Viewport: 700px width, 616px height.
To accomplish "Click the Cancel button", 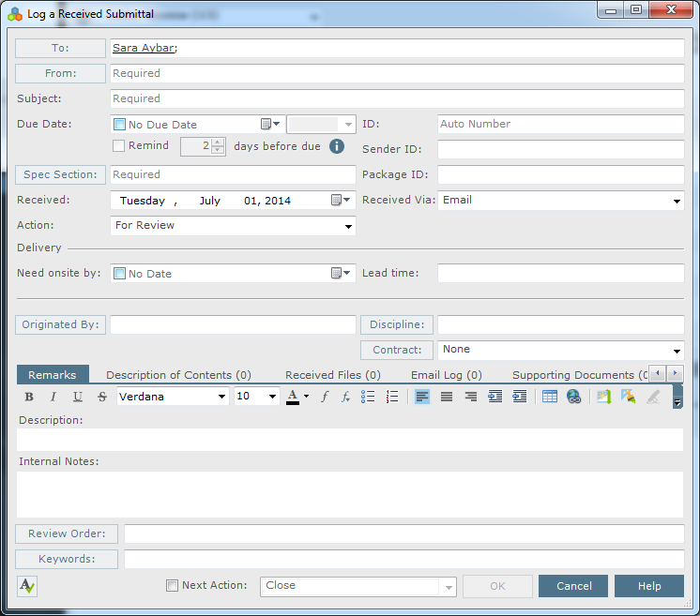I will [x=573, y=586].
